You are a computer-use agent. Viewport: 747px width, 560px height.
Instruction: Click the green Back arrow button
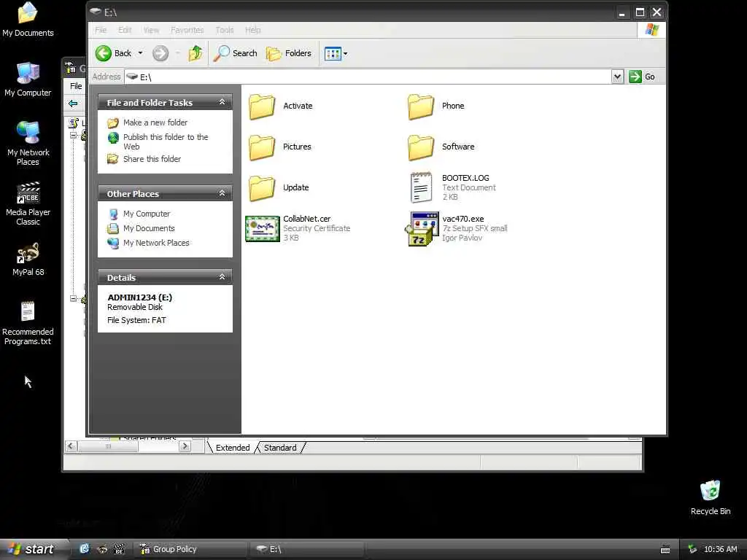coord(104,53)
